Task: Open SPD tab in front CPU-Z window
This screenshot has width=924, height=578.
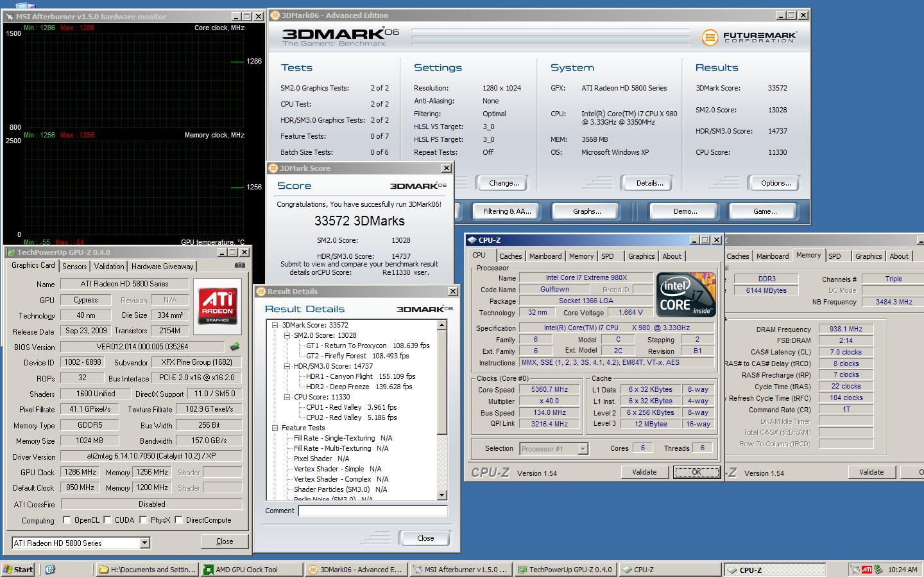Action: [x=607, y=256]
